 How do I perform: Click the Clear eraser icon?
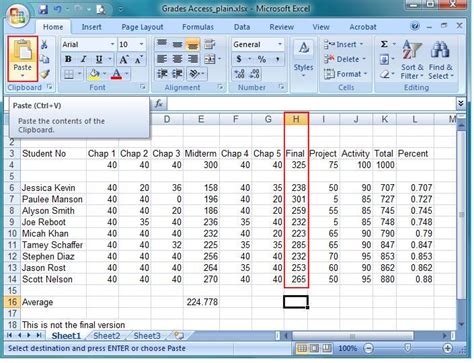click(x=384, y=74)
